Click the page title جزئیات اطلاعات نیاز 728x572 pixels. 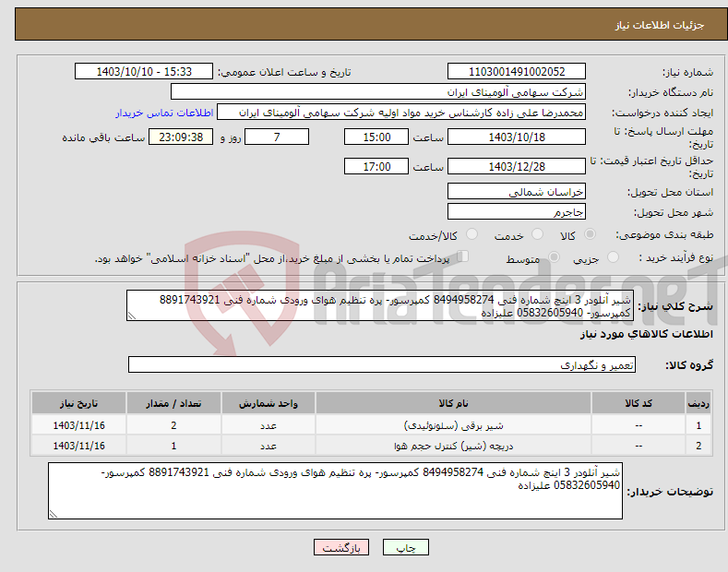pyautogui.click(x=660, y=25)
